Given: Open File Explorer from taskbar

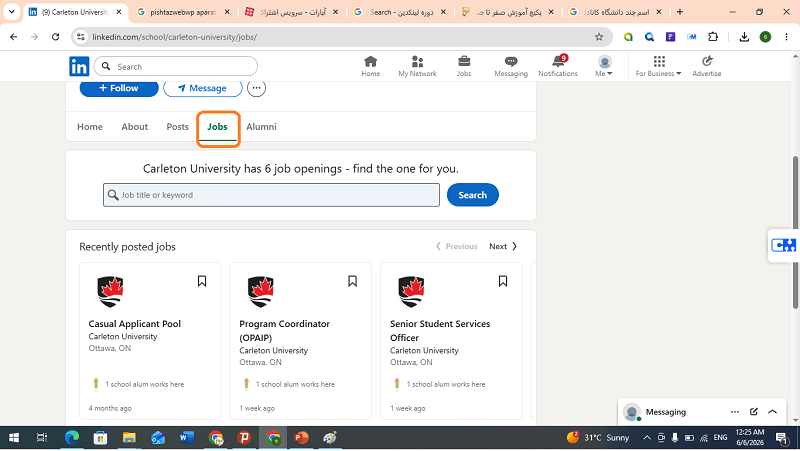Looking at the screenshot, I should point(129,438).
